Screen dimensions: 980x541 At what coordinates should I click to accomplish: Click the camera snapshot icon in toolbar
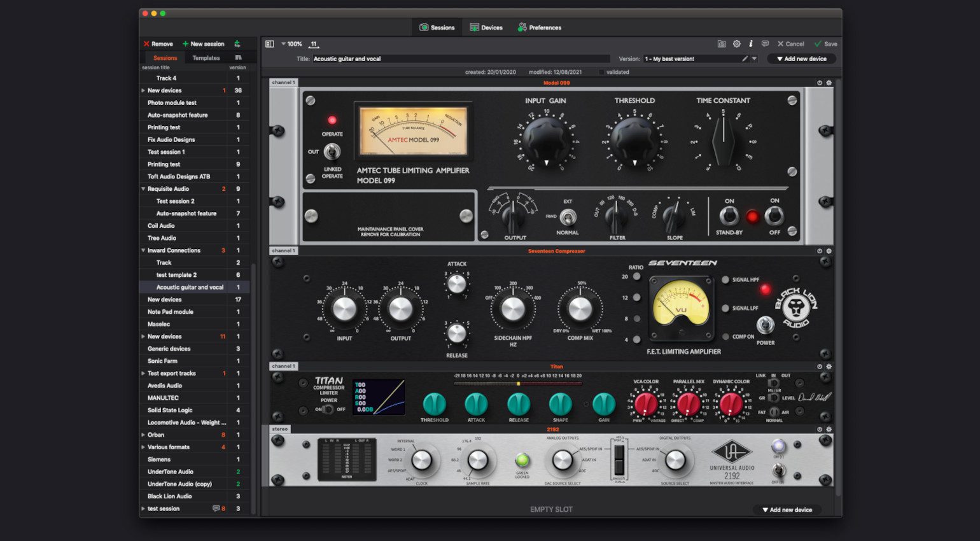[x=722, y=44]
